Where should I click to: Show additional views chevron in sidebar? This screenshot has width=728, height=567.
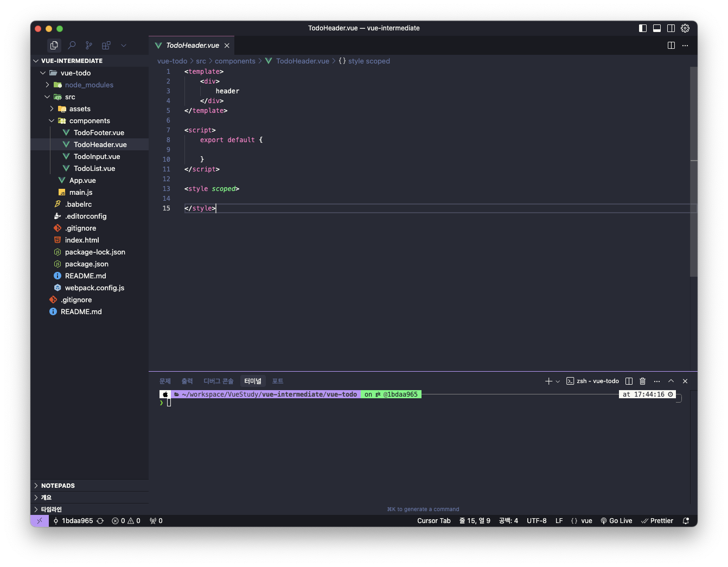click(124, 46)
